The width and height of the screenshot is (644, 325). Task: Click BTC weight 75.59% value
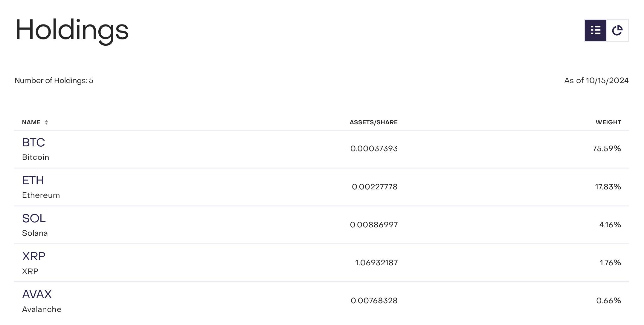point(607,148)
